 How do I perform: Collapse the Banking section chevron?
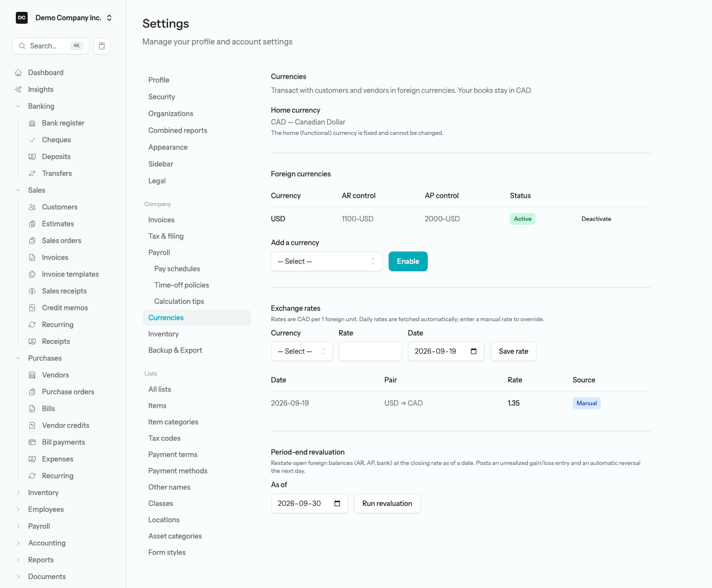[x=18, y=106]
